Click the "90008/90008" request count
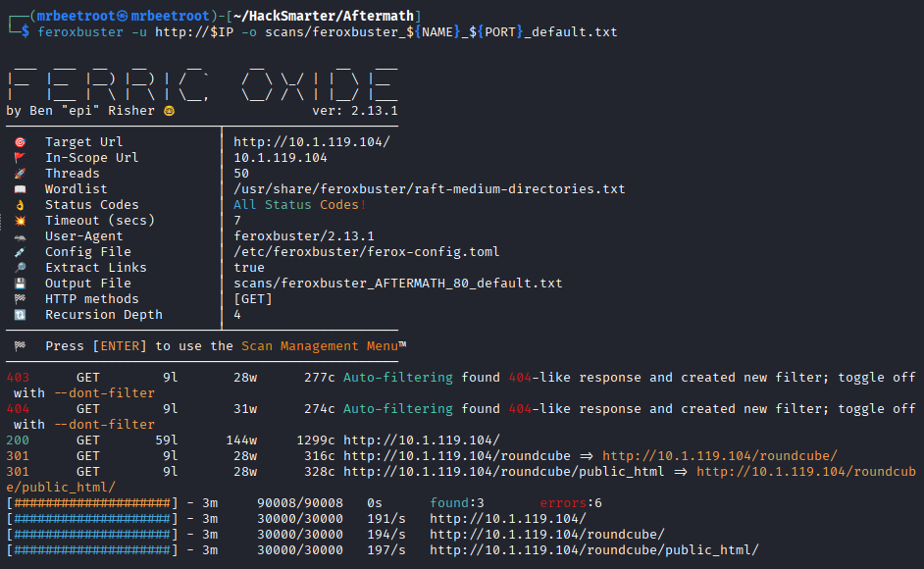Screen dimensions: 924x569 [x=300, y=503]
